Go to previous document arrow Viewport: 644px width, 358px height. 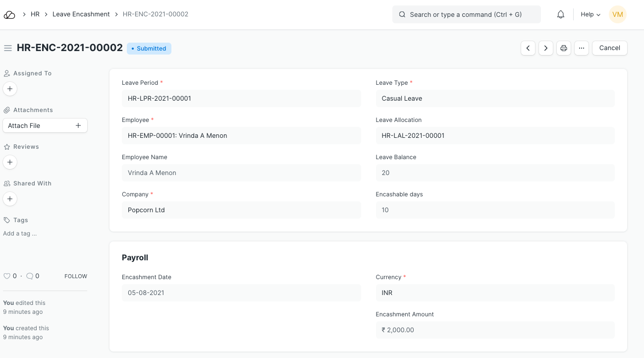pos(528,48)
